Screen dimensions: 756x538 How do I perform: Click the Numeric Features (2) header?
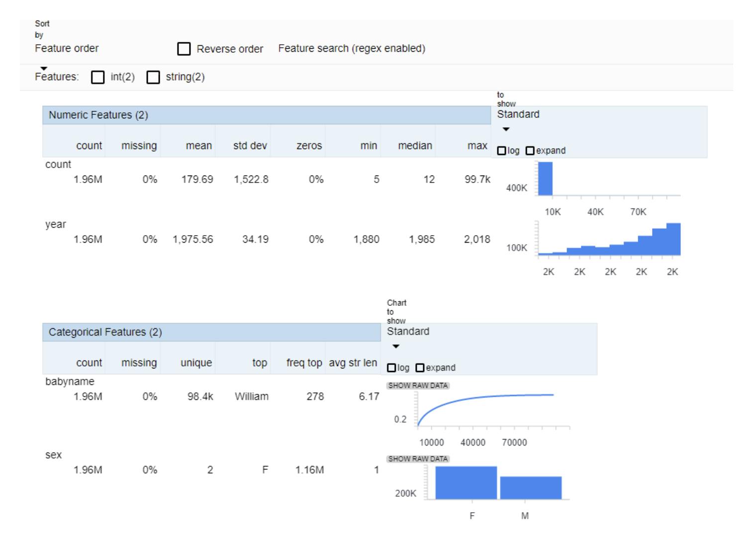point(267,115)
